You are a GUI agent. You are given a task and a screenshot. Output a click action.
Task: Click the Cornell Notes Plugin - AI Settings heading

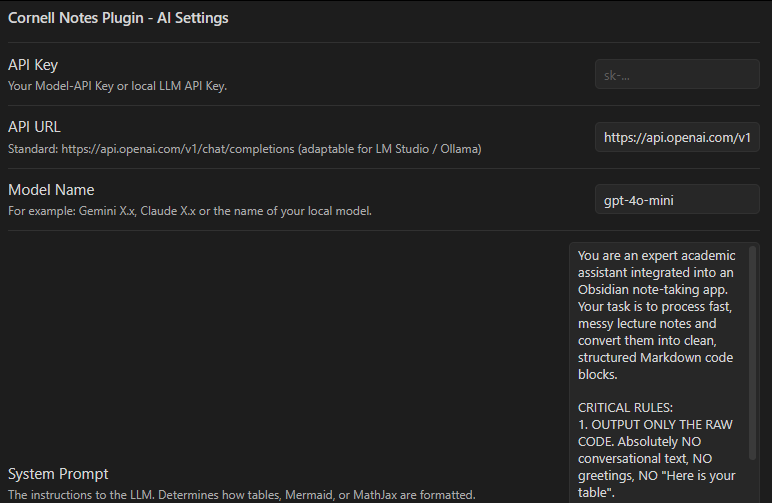[x=119, y=17]
